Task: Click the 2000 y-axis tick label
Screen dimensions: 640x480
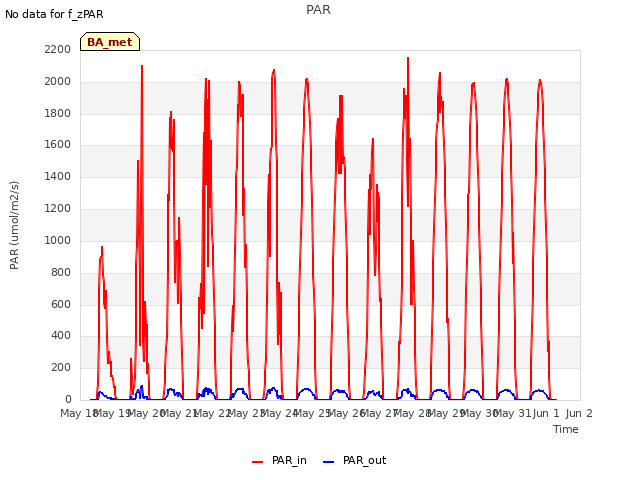Action: [x=58, y=82]
